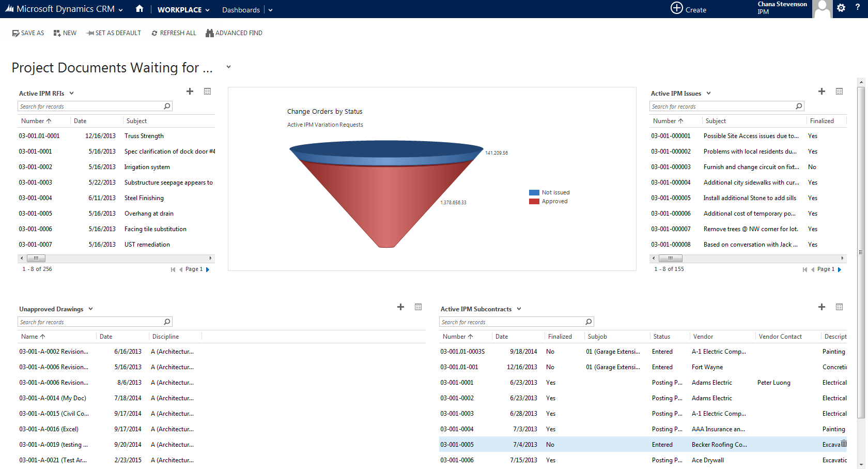Click the help question mark icon
Image resolution: width=868 pixels, height=469 pixels.
point(858,8)
